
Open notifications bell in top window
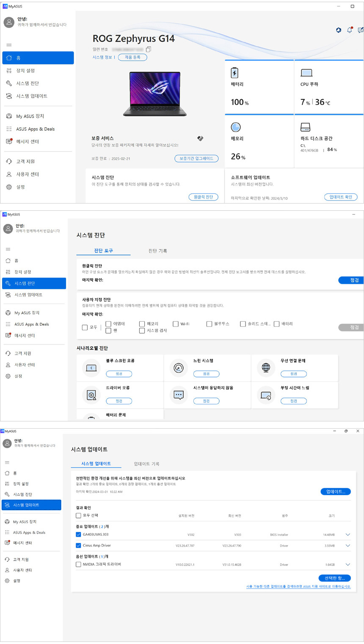350,30
